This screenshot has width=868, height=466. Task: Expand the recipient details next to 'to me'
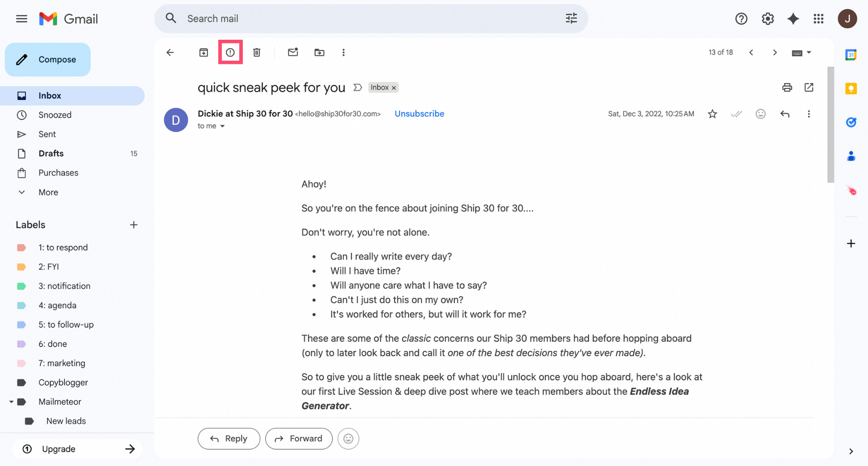223,126
